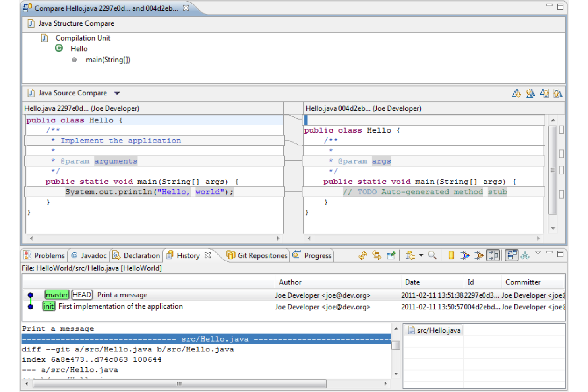Open the Java Source Compare dropdown arrow
This screenshot has width=588, height=392.
[x=117, y=93]
